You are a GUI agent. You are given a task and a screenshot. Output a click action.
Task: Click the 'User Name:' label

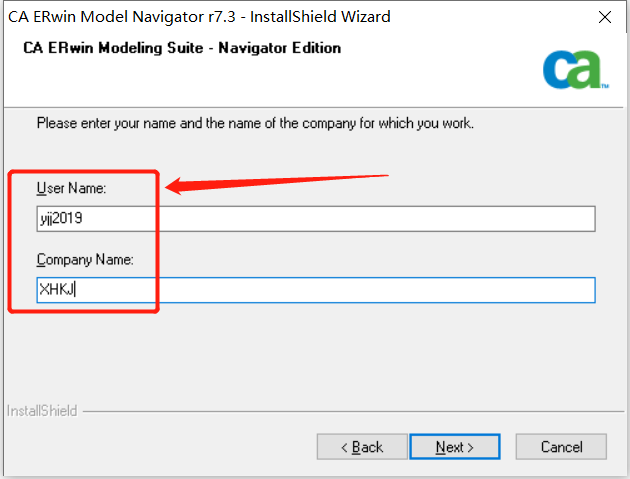click(x=71, y=188)
